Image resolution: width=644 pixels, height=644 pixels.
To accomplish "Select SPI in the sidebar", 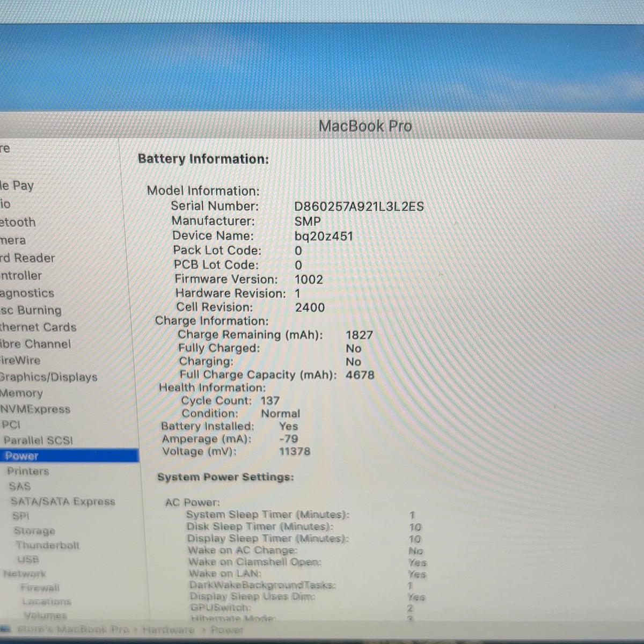I will (x=21, y=516).
